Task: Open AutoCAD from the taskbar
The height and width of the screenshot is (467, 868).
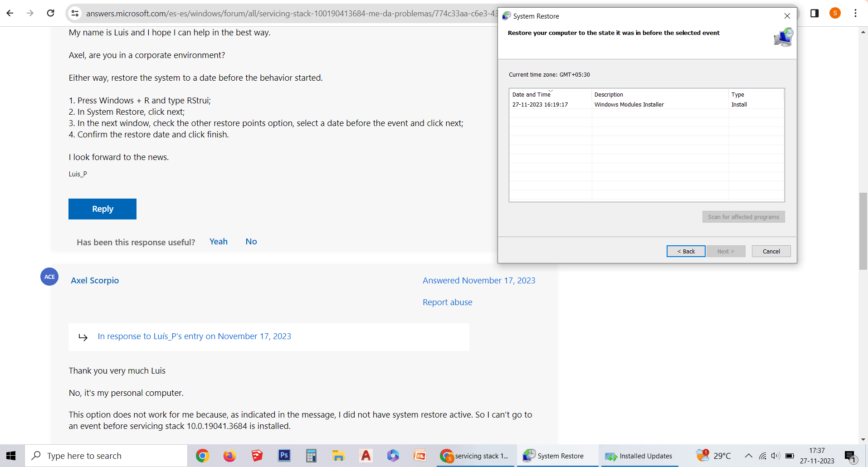Action: (366, 456)
